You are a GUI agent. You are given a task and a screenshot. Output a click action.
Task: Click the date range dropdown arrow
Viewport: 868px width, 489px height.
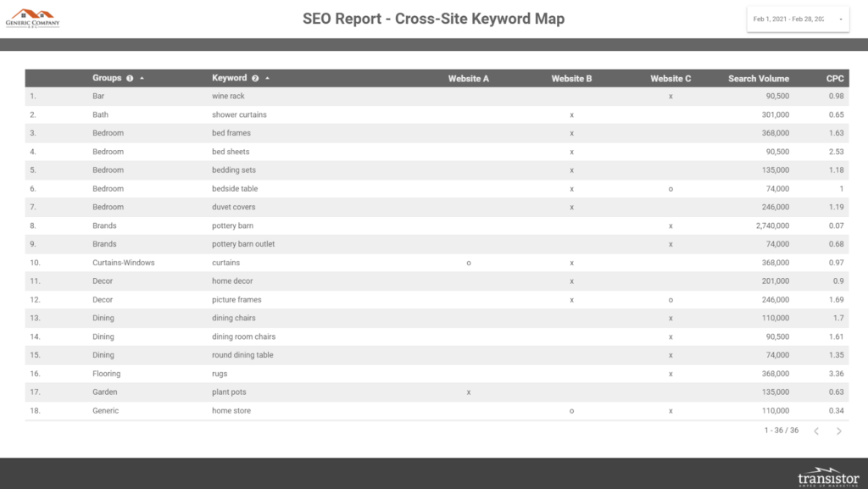point(840,19)
